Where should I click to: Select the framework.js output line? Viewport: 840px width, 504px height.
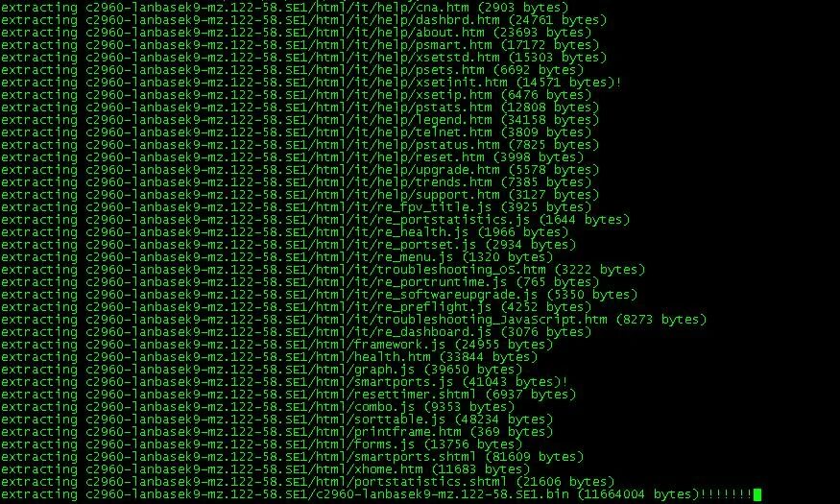pos(276,345)
